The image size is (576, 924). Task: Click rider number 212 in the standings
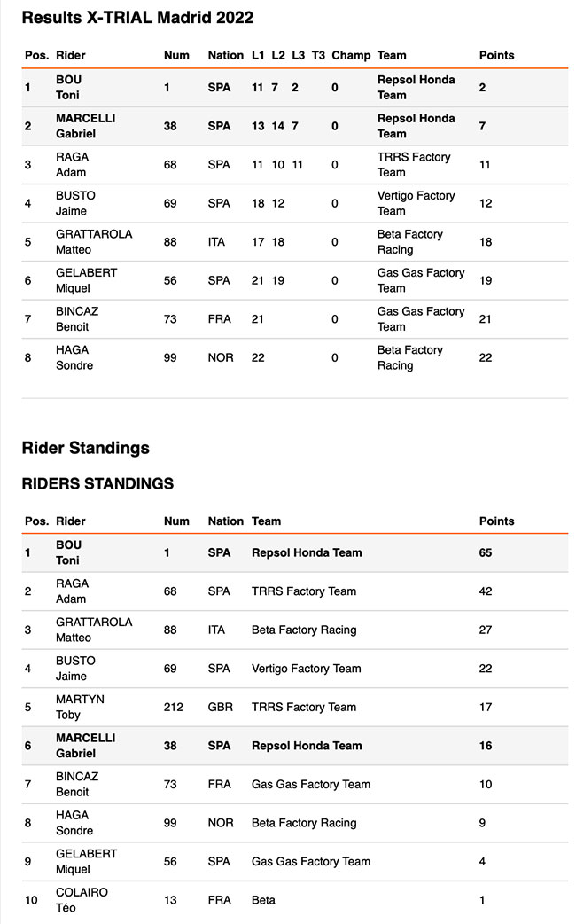(x=174, y=707)
